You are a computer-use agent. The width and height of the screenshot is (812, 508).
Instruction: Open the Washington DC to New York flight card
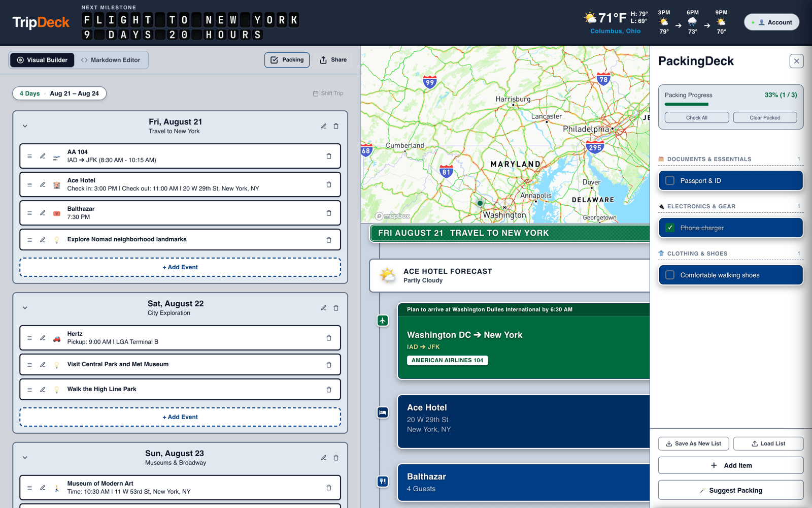click(x=524, y=341)
